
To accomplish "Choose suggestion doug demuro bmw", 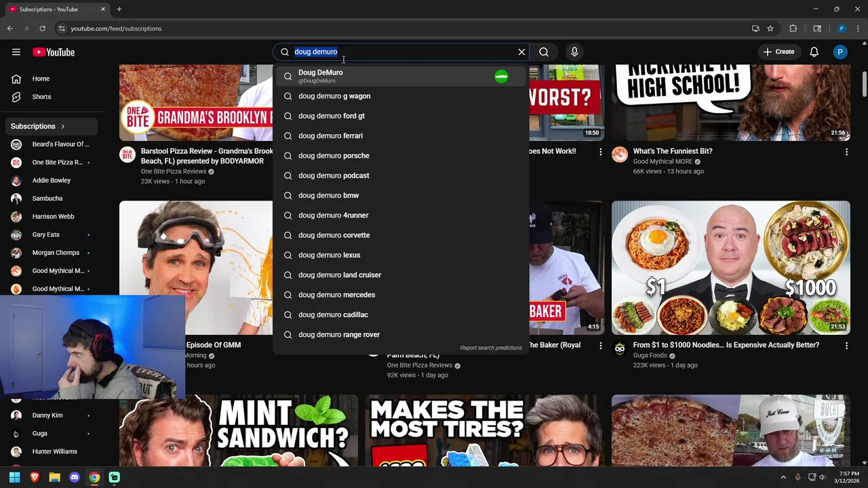I will 400,195.
